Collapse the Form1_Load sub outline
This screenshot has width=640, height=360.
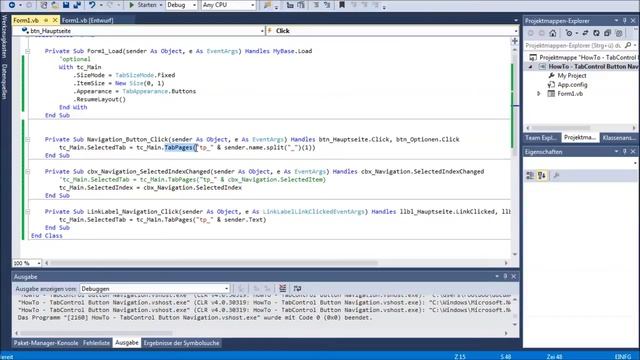click(28, 51)
